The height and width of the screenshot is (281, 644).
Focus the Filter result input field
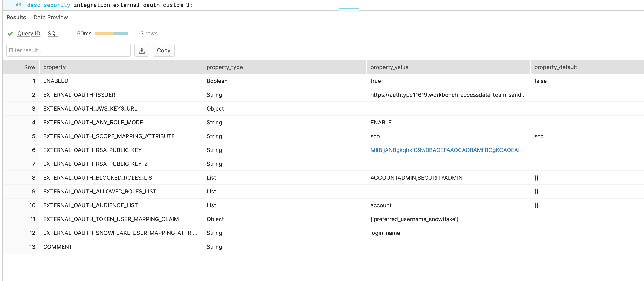pyautogui.click(x=69, y=50)
